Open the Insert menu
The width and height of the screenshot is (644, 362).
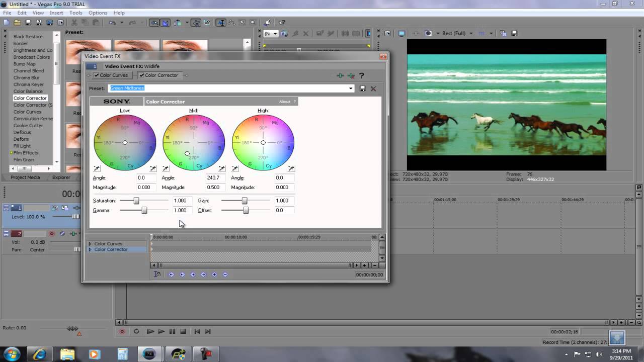(56, 13)
